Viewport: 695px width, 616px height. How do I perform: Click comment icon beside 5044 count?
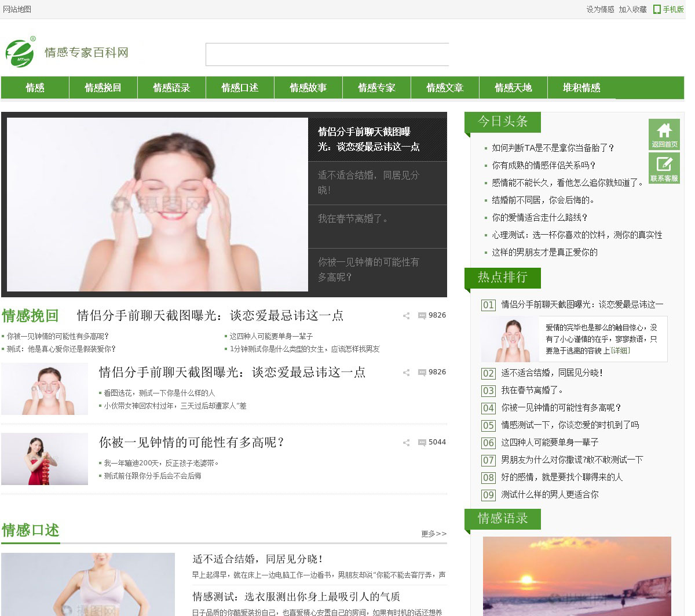pyautogui.click(x=422, y=443)
